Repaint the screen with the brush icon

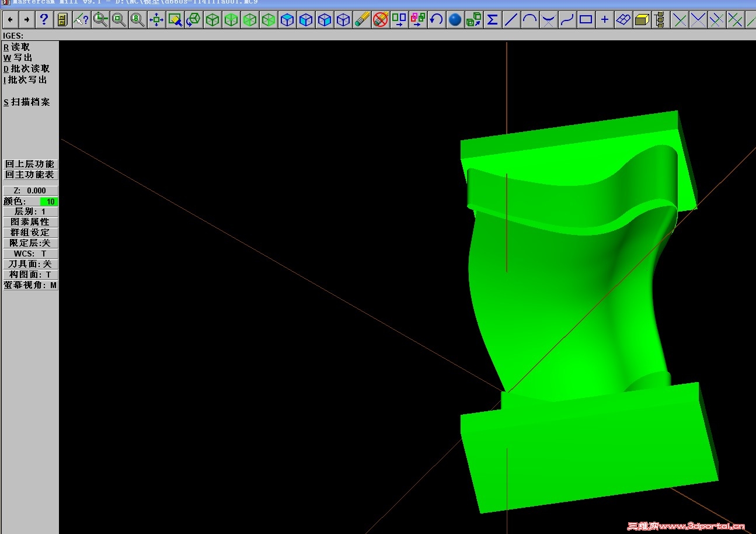175,20
